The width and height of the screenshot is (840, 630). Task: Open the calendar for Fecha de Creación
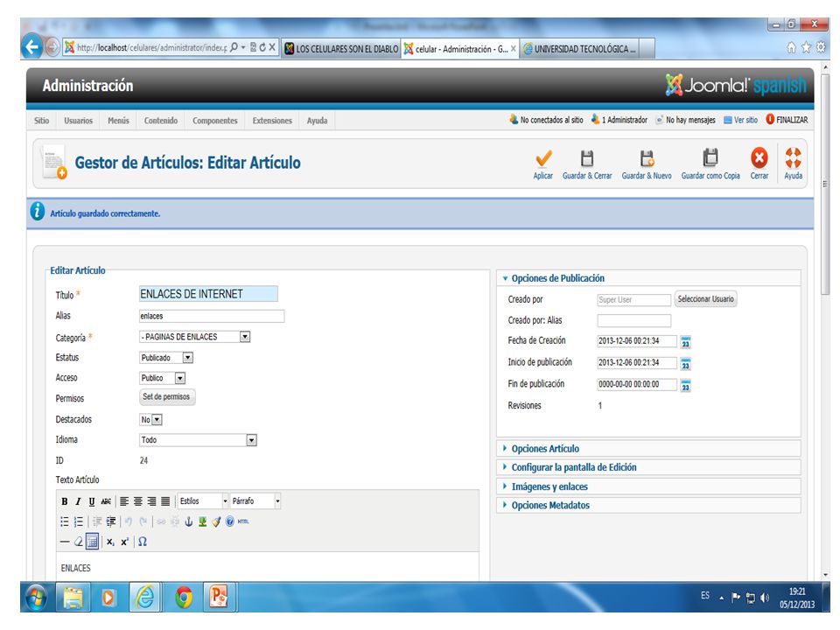click(x=686, y=342)
